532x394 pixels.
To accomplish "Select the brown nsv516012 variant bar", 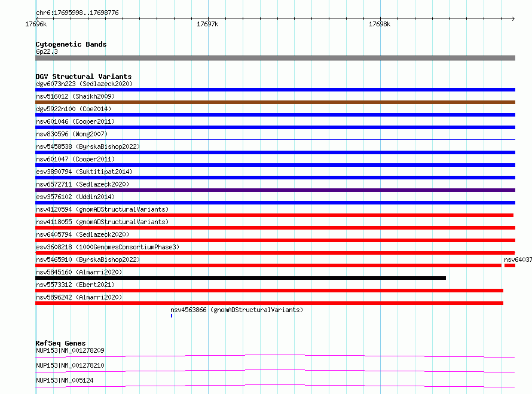I will tap(275, 102).
